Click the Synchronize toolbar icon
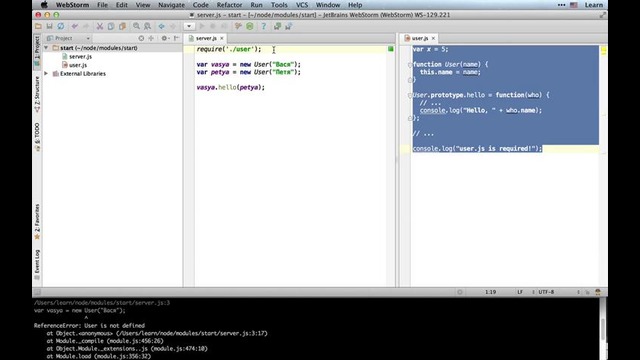This screenshot has width=640, height=360. 60,26
